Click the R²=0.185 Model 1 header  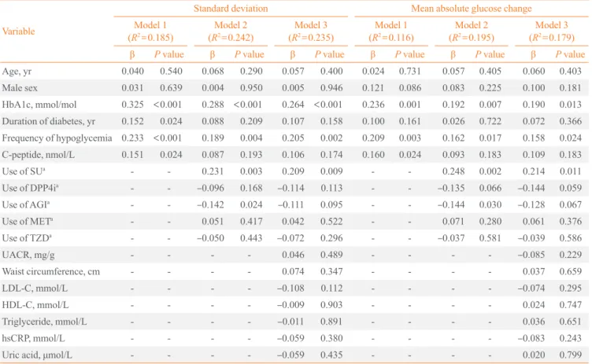click(x=150, y=31)
